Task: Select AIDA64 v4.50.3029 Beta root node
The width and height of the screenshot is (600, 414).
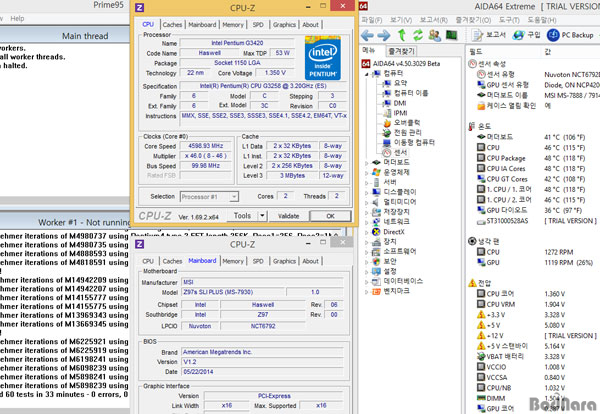Action: tap(401, 64)
